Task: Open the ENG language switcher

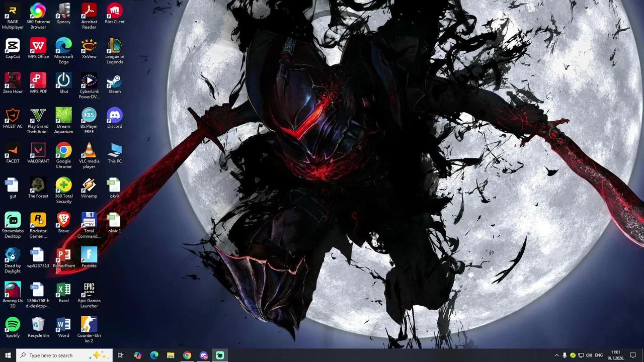Action: (599, 355)
